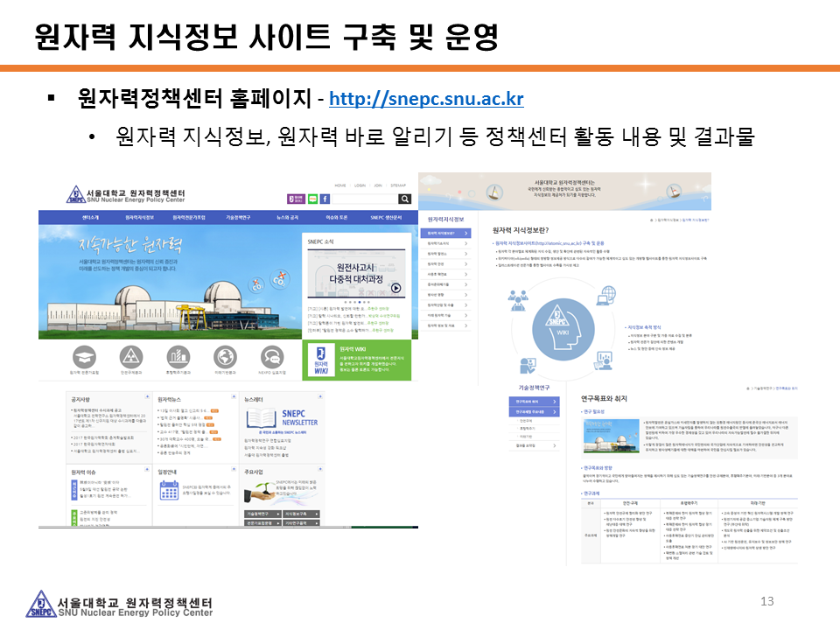Select the highlighted blue carousel dot
This screenshot has height=630, width=840.
(x=360, y=302)
